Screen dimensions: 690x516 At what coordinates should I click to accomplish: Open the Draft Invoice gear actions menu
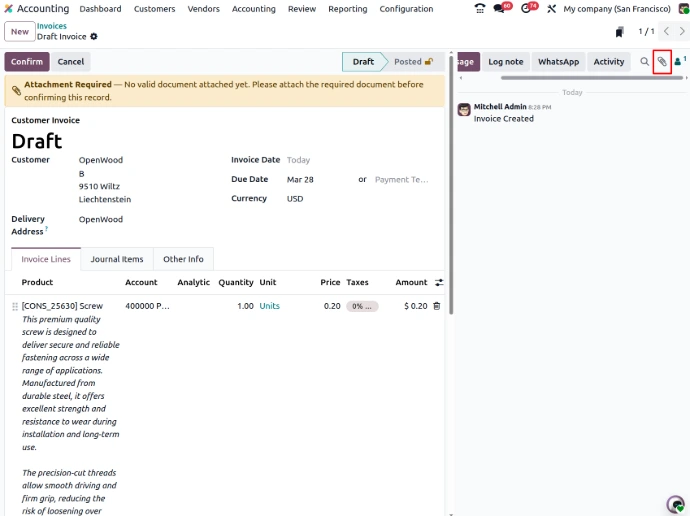click(x=94, y=37)
